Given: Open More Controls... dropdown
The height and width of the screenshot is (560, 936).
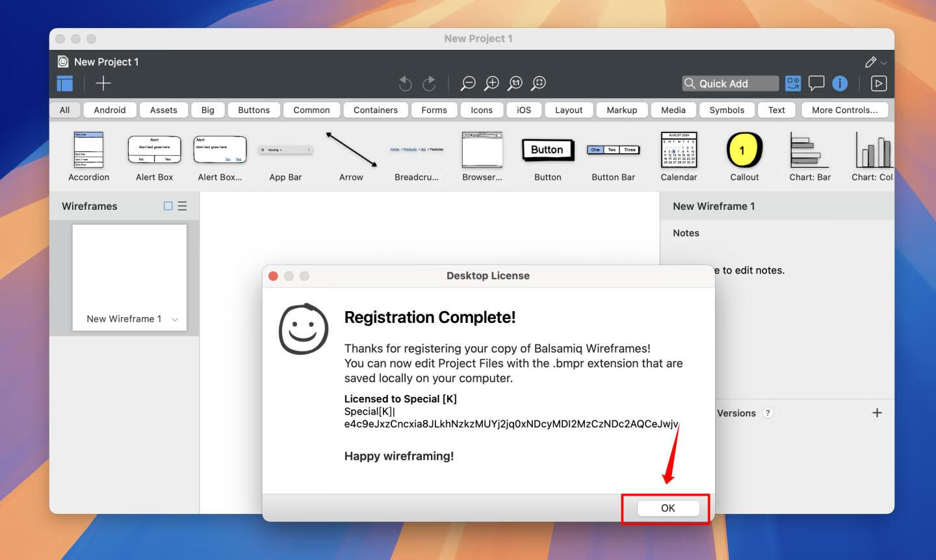Looking at the screenshot, I should tap(845, 110).
